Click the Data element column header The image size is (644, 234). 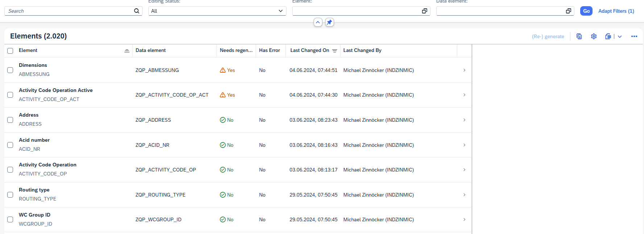pyautogui.click(x=174, y=51)
